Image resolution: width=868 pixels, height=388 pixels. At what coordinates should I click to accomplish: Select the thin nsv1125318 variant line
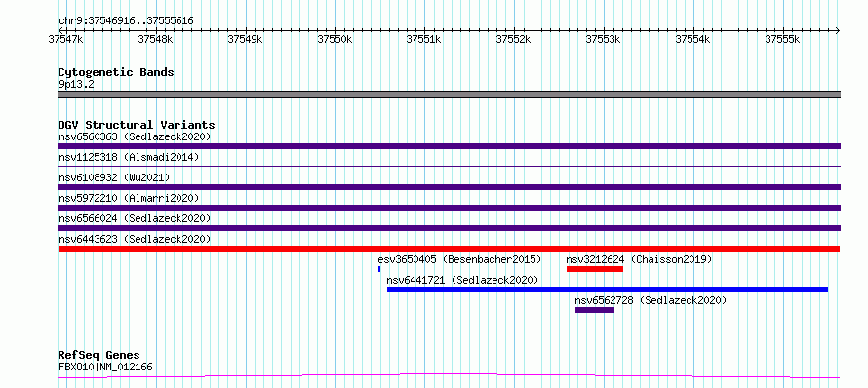449,166
